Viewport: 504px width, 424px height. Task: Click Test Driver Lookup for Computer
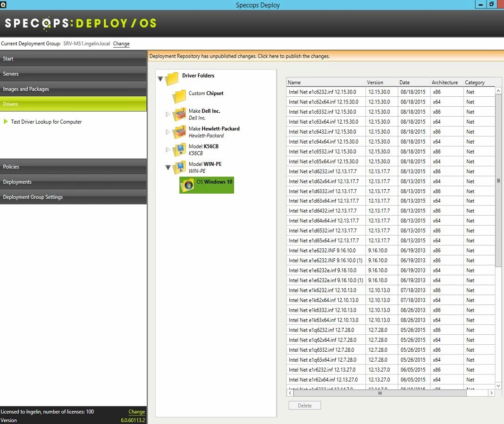click(46, 122)
